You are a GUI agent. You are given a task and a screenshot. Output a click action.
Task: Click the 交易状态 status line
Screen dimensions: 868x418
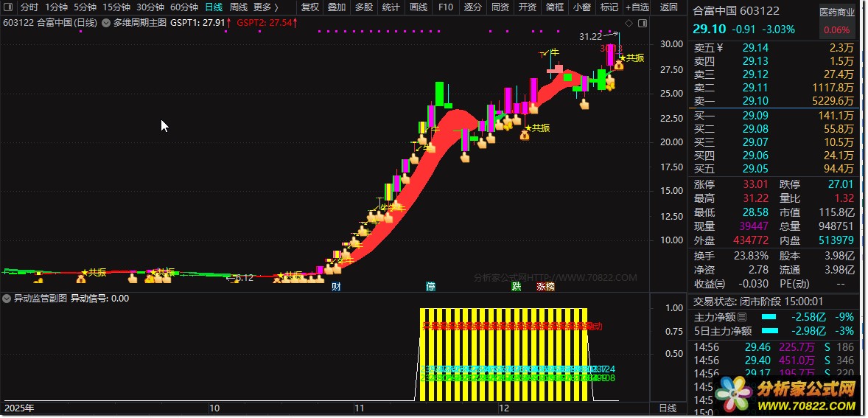click(758, 302)
